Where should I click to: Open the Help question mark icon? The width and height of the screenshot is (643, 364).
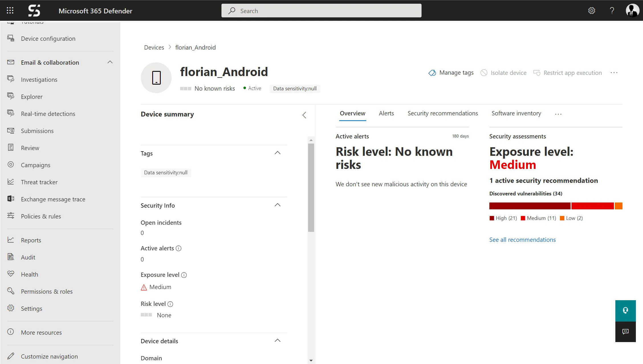coord(612,11)
